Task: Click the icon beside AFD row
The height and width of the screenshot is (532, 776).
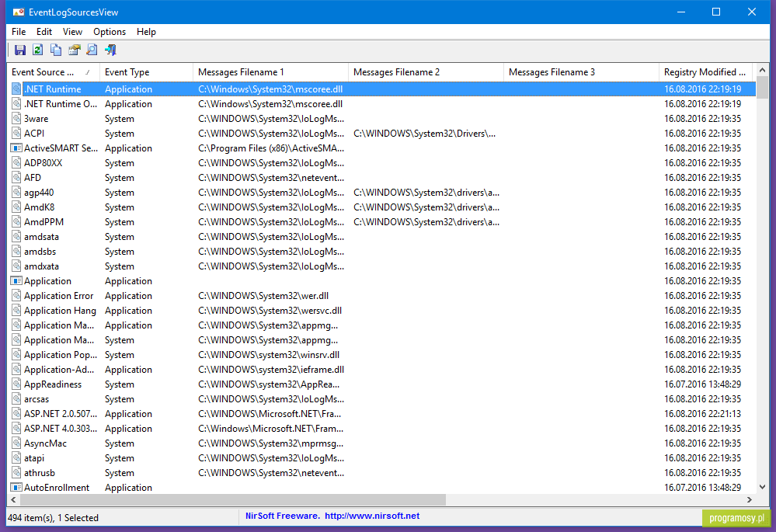Action: pyautogui.click(x=16, y=178)
